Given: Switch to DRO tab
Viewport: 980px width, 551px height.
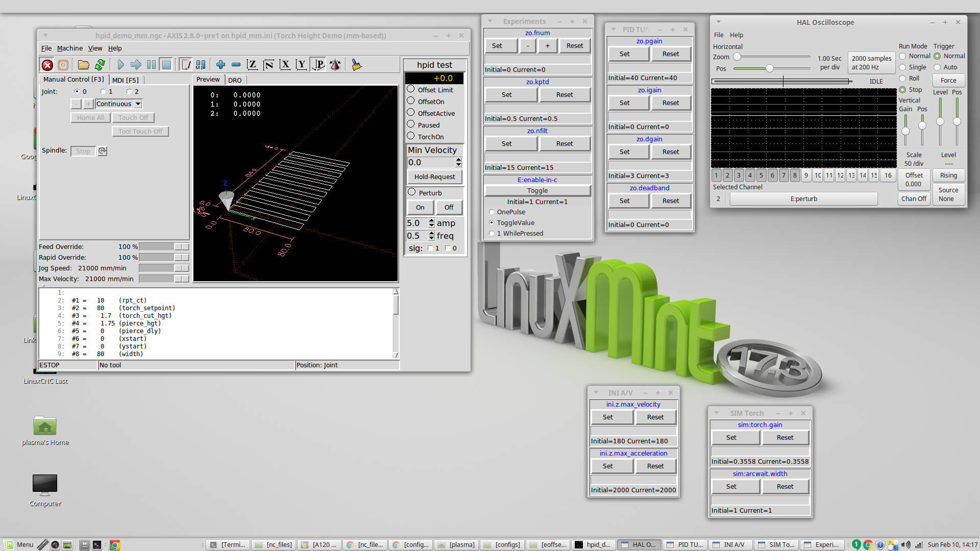Looking at the screenshot, I should [x=235, y=80].
